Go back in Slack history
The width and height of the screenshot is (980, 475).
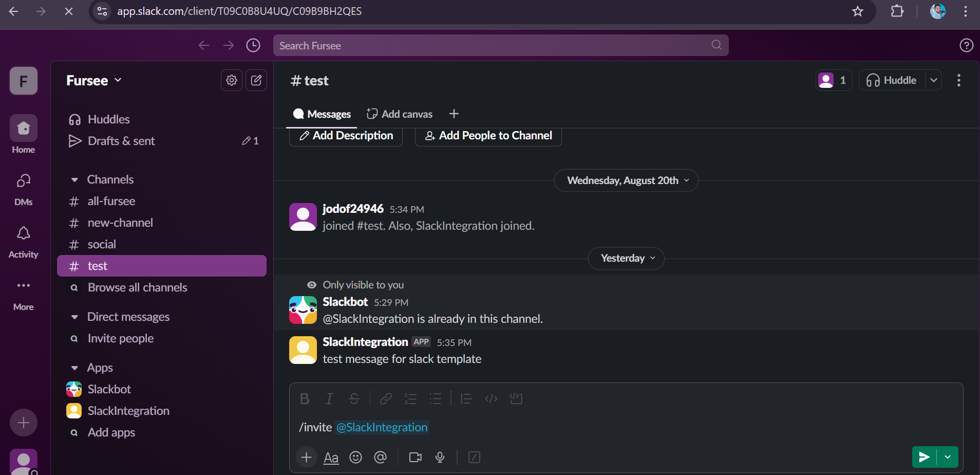[x=204, y=45]
